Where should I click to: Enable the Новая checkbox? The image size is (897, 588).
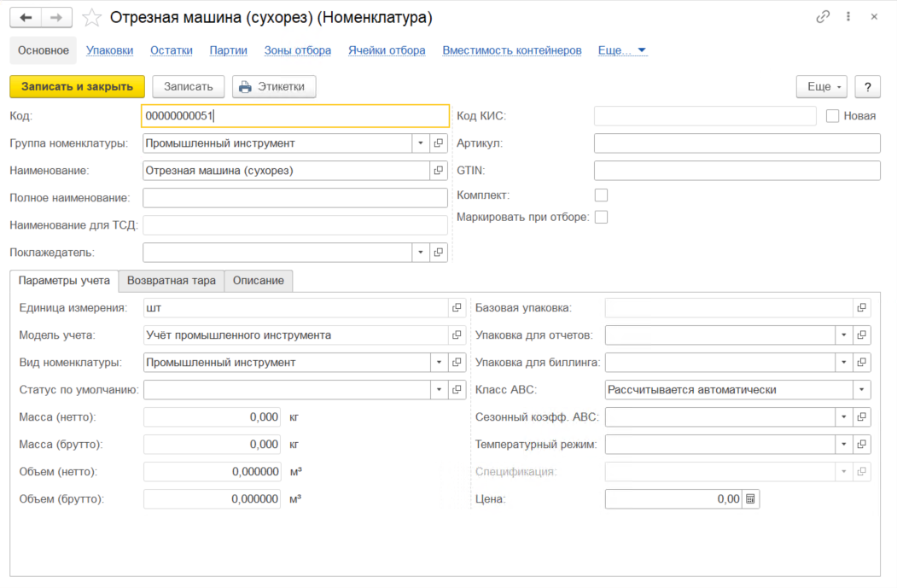(833, 116)
